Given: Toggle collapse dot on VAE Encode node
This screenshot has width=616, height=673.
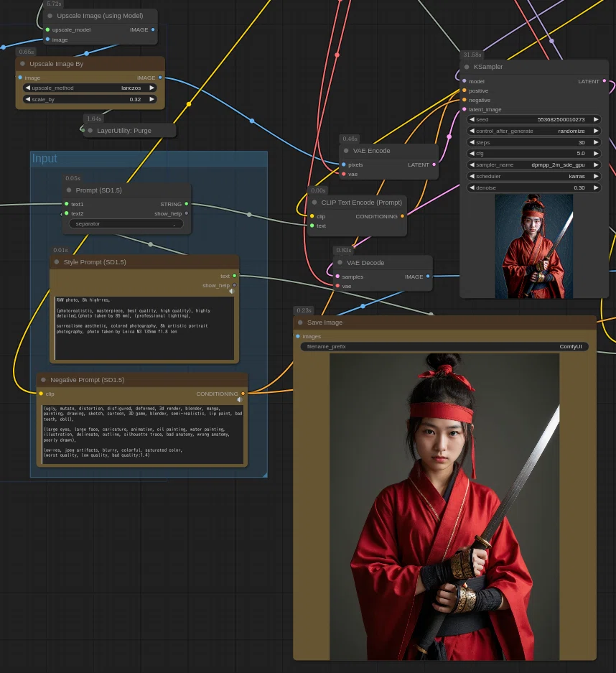Looking at the screenshot, I should tap(346, 151).
